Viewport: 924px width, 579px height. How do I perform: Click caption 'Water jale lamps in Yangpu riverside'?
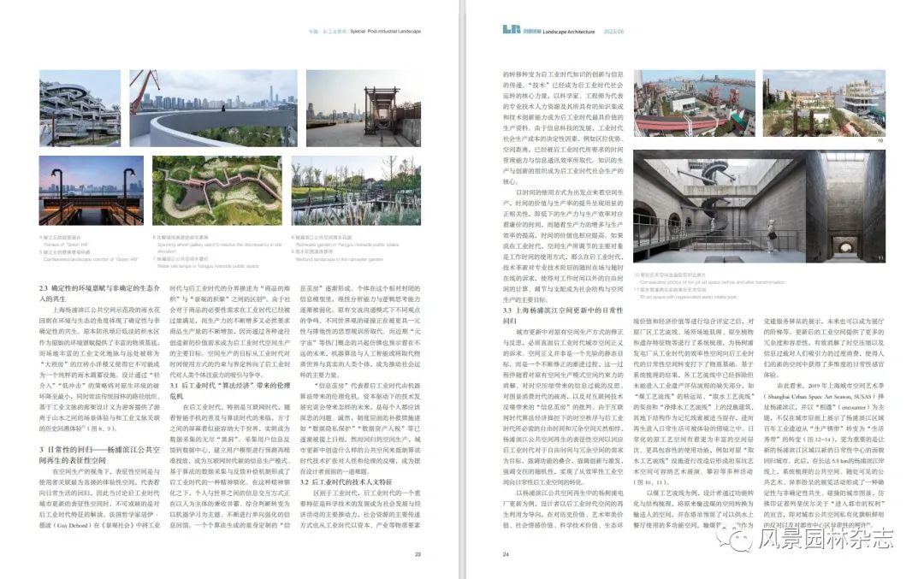tap(207, 266)
